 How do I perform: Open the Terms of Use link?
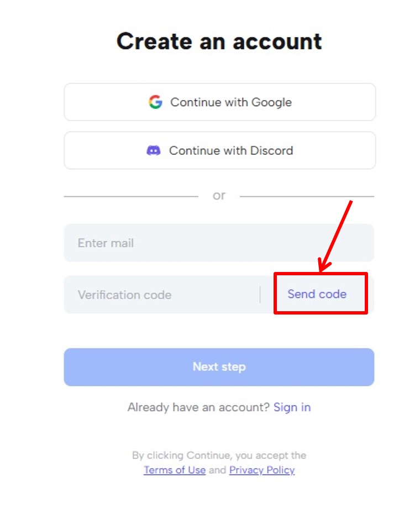coord(175,470)
